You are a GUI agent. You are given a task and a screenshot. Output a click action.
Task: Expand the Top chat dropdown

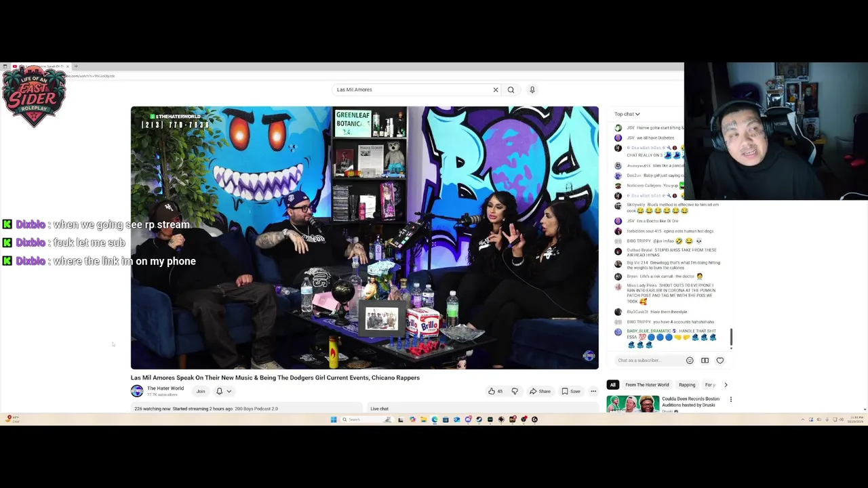tap(627, 114)
